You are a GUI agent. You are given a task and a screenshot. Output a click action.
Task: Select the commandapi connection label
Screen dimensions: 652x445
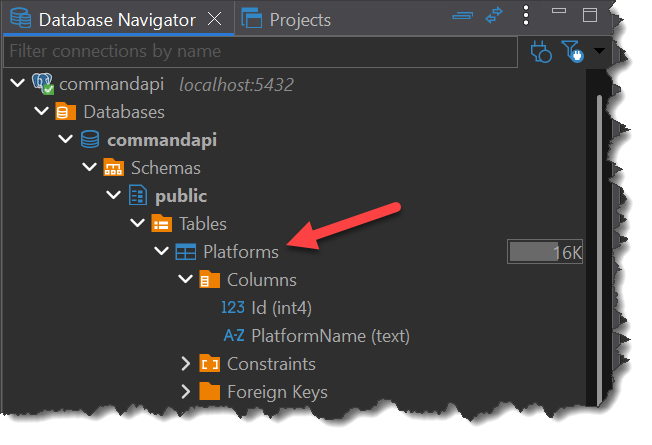111,84
